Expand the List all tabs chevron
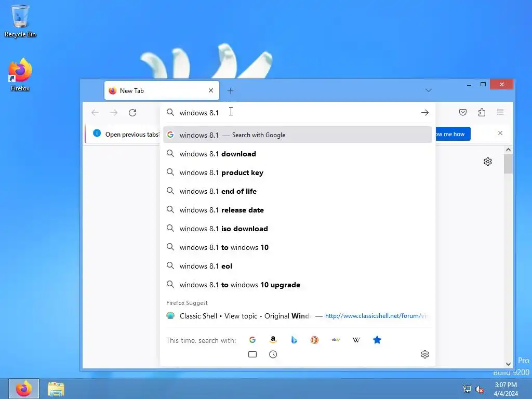 pyautogui.click(x=428, y=90)
